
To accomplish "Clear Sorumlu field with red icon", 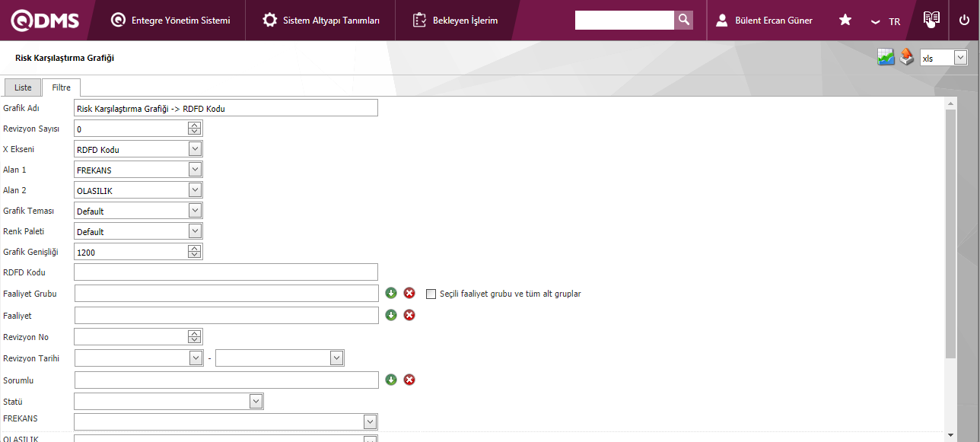I will point(409,380).
